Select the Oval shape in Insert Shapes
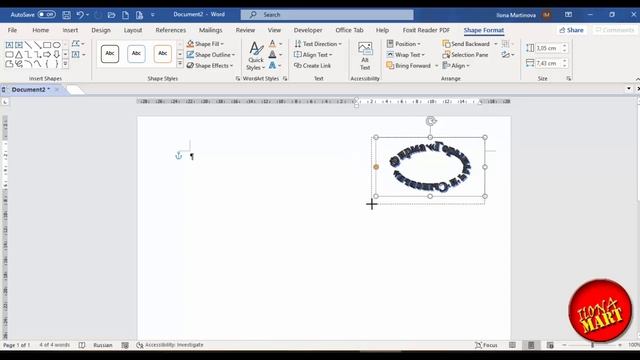The width and height of the screenshot is (640, 360). click(56, 44)
